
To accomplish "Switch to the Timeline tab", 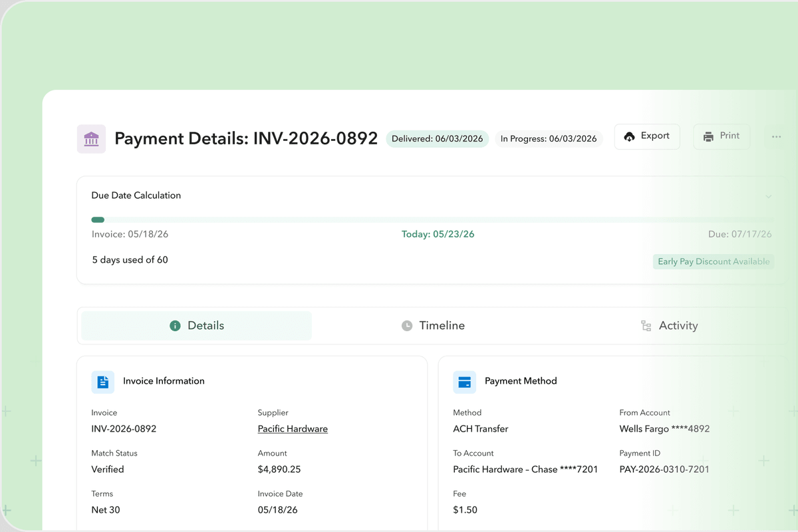I will [x=433, y=326].
